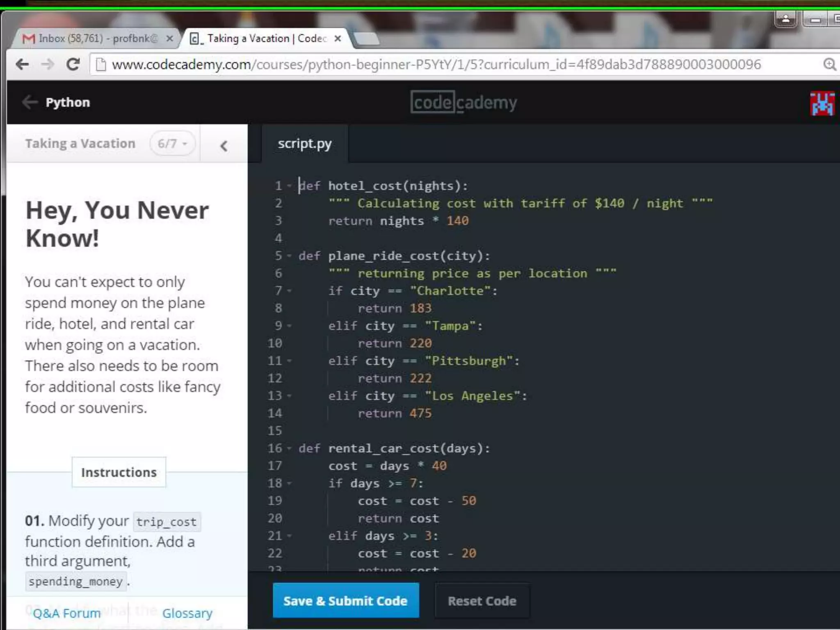Click the page icon in the address bar
840x630 pixels.
pyautogui.click(x=100, y=65)
